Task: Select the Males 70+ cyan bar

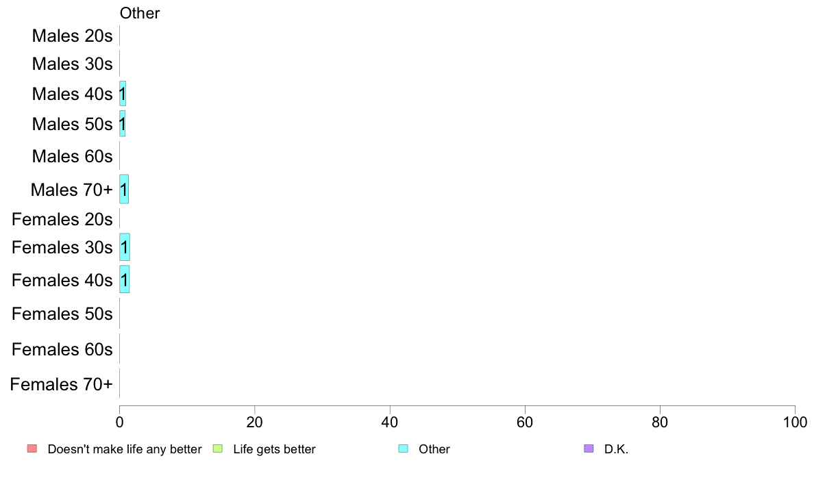Action: point(124,190)
